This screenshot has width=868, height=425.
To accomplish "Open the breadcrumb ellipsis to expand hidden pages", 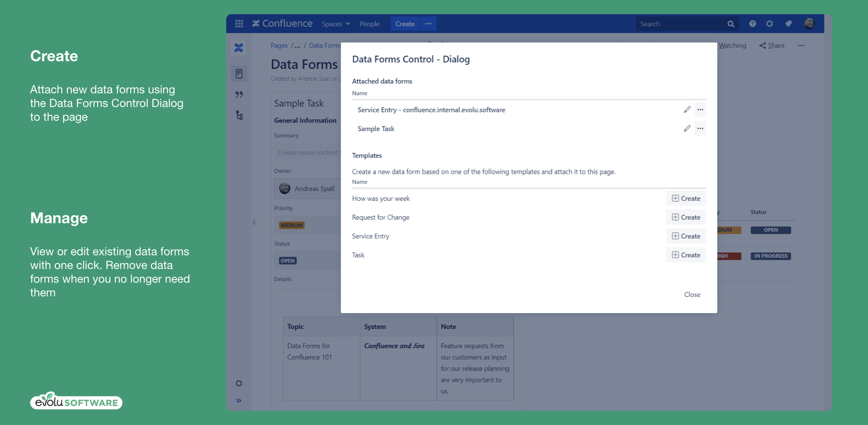I will coord(297,45).
